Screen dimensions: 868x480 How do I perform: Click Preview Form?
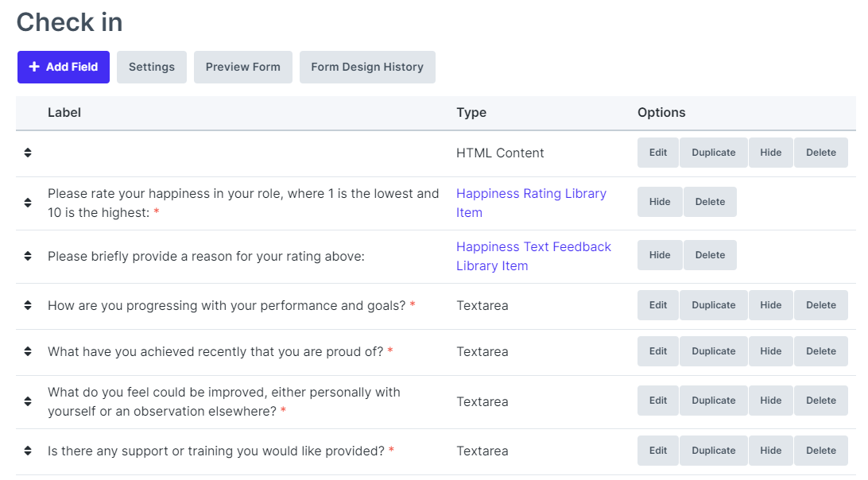[x=242, y=67]
